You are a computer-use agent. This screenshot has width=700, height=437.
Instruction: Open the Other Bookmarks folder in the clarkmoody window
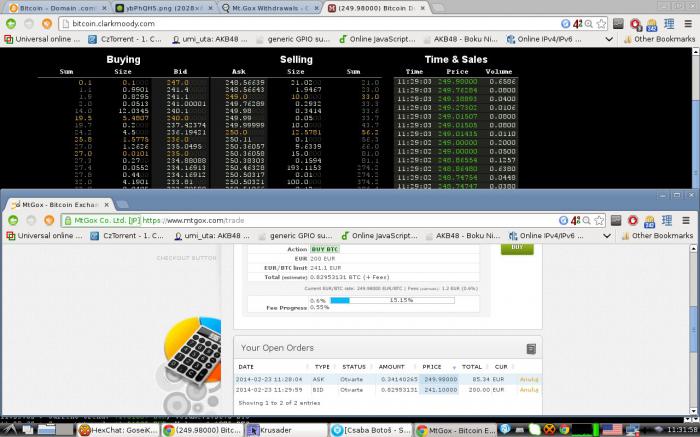pos(659,39)
